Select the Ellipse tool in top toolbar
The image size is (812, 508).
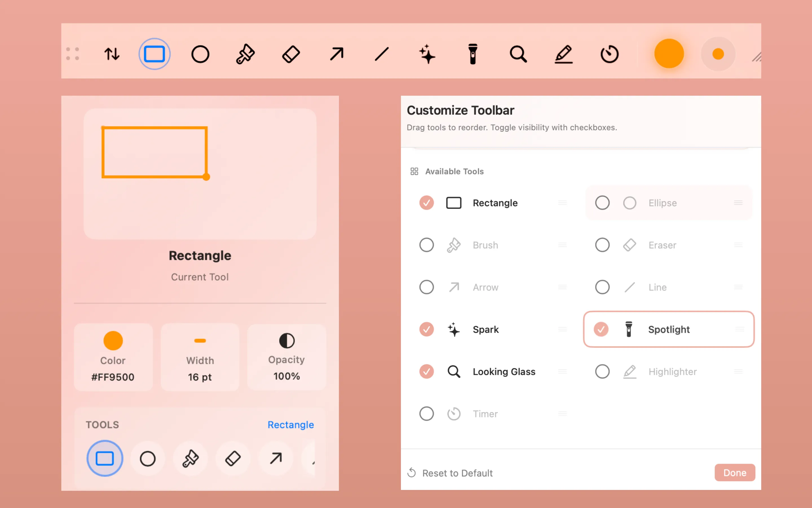click(x=200, y=54)
